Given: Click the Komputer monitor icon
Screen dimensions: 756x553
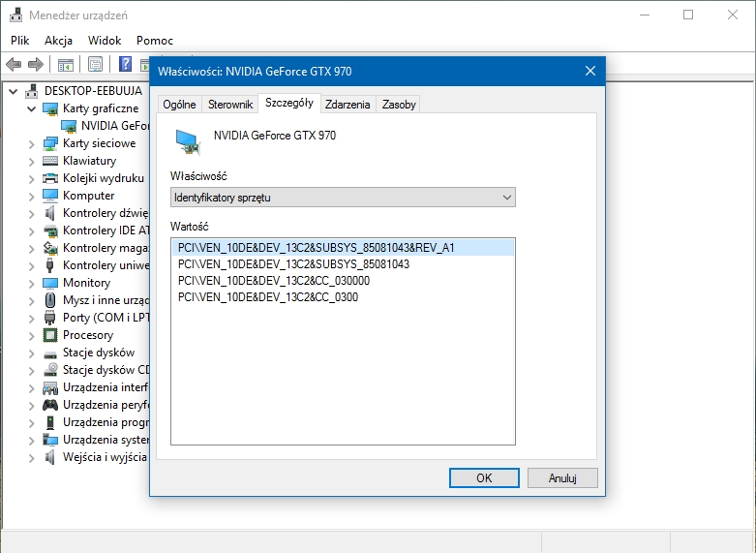Looking at the screenshot, I should (50, 196).
